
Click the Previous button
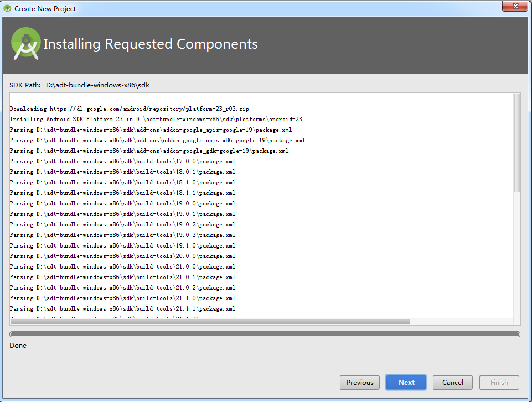coord(360,382)
